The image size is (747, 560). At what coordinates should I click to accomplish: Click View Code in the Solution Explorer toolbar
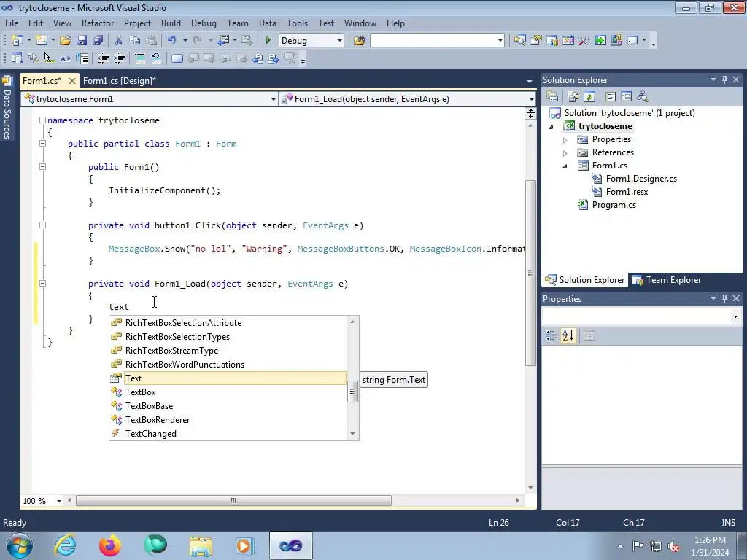pyautogui.click(x=611, y=97)
